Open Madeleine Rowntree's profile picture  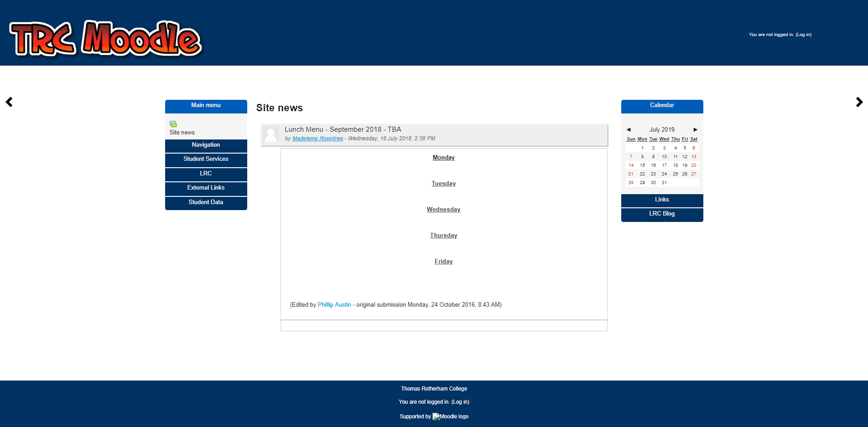coord(271,134)
